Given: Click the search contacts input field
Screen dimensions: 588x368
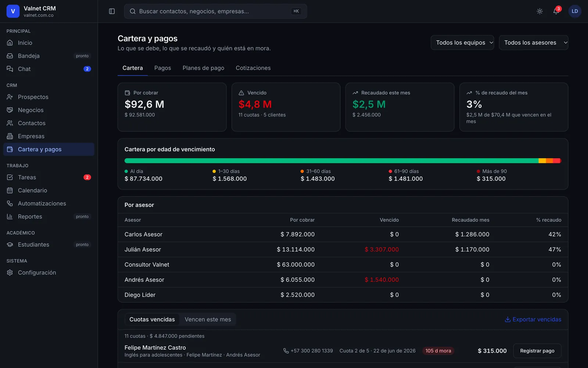Looking at the screenshot, I should point(215,11).
